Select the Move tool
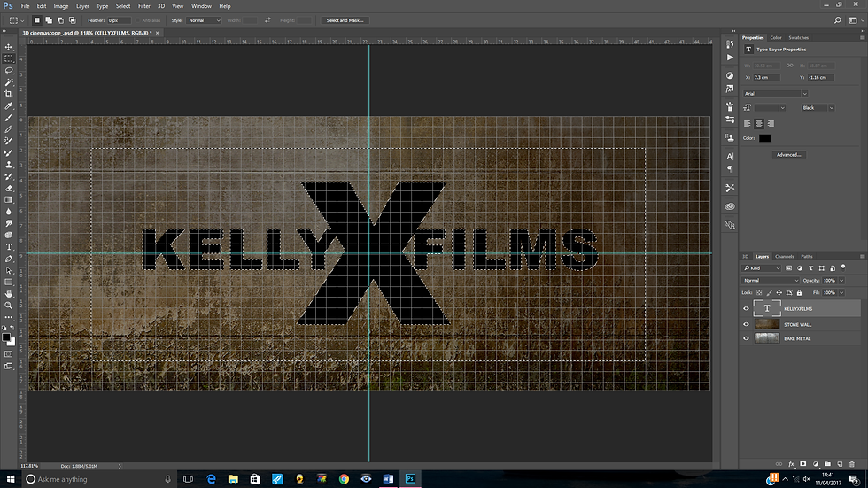Screen dimensions: 868x488 (8, 47)
